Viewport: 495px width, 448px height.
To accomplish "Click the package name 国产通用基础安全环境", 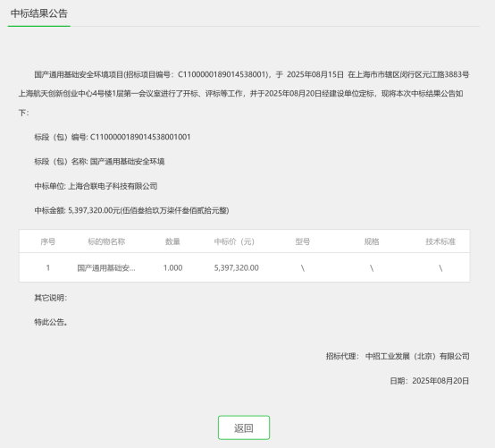I will [x=127, y=162].
